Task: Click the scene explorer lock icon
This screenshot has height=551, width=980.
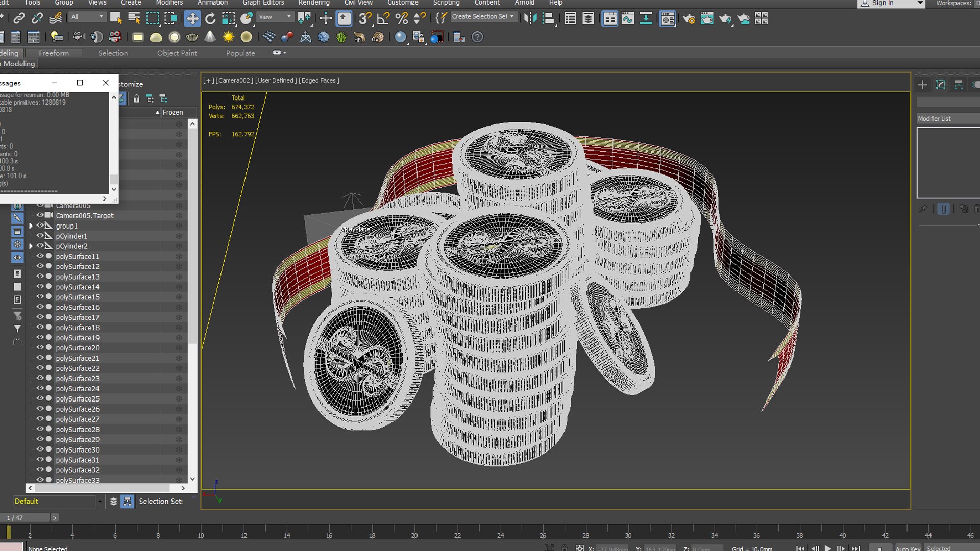Action: [136, 98]
